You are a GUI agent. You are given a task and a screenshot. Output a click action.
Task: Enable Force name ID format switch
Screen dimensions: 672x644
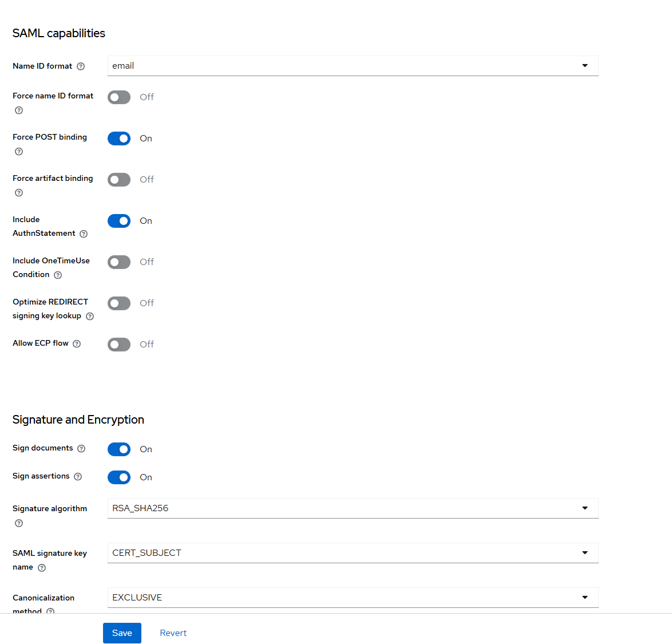coord(119,97)
